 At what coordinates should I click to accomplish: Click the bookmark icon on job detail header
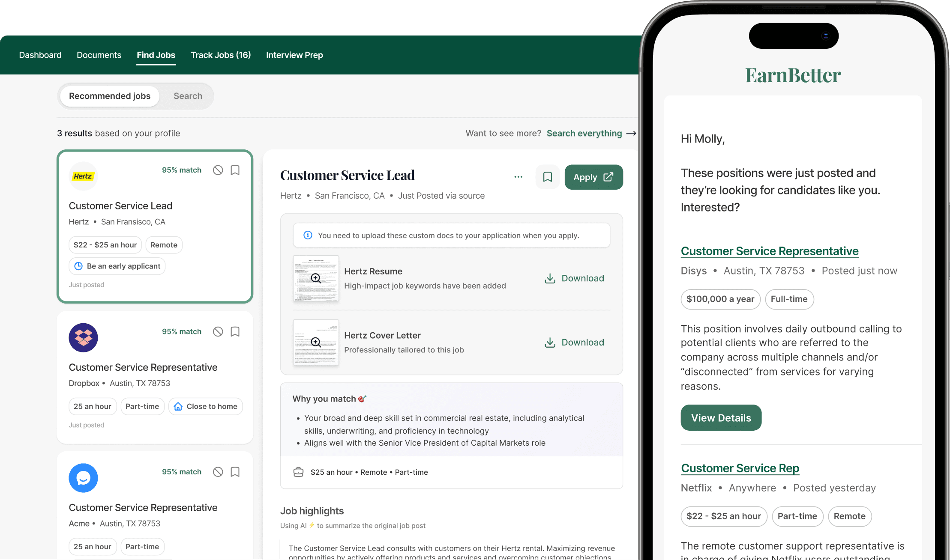[547, 177]
